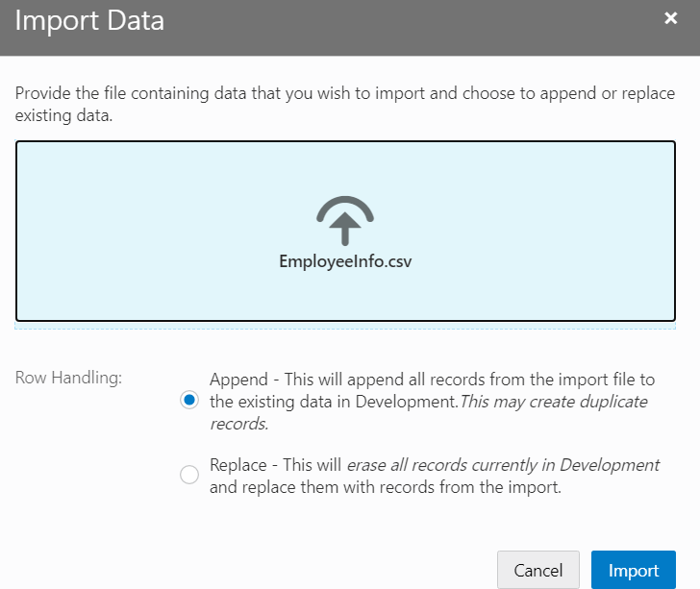The height and width of the screenshot is (589, 700).
Task: Click the dashed line below drop zone
Action: pyautogui.click(x=345, y=329)
